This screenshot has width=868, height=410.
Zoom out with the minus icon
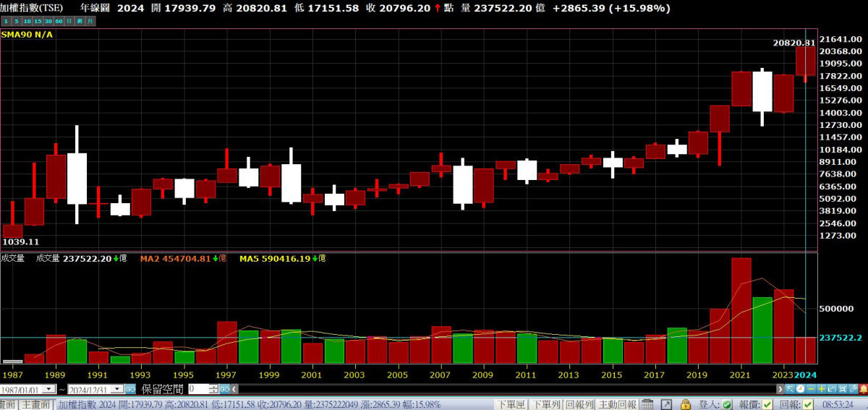[811, 389]
